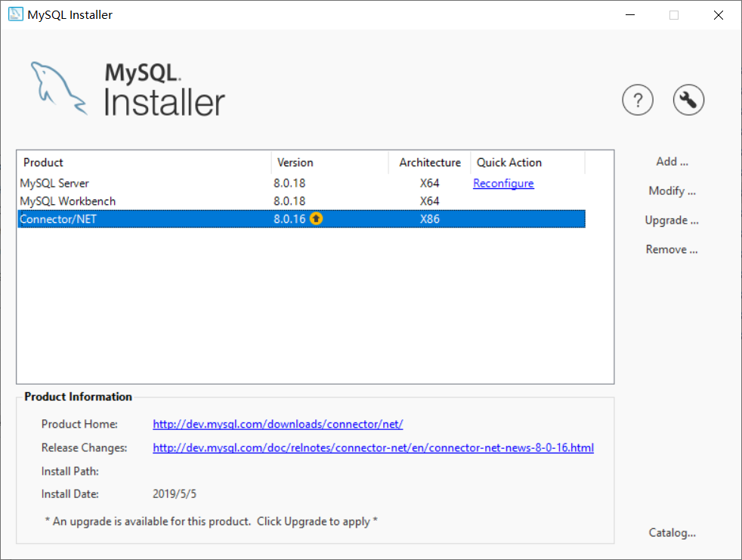This screenshot has width=742, height=560.
Task: Click the X86 architecture cell
Action: (x=430, y=219)
